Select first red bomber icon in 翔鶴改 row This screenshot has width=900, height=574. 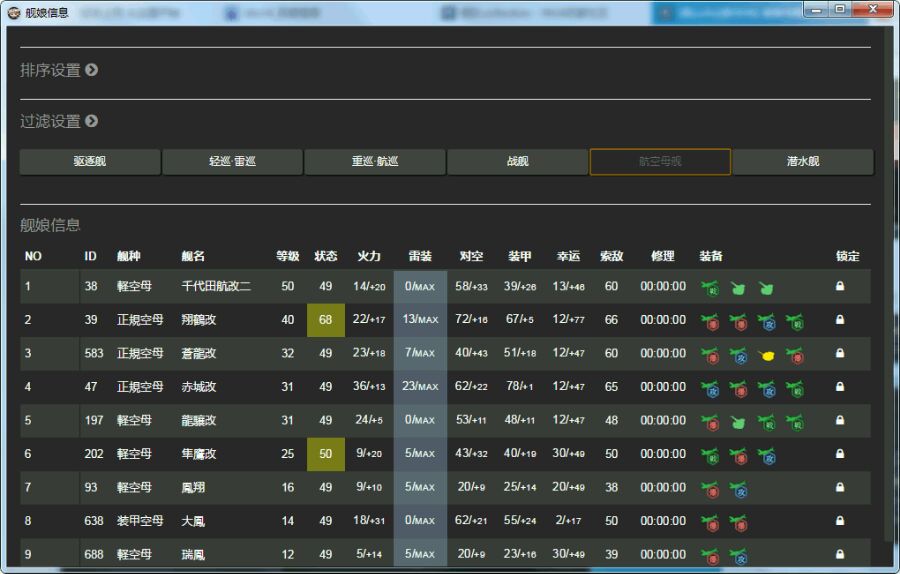click(x=710, y=321)
